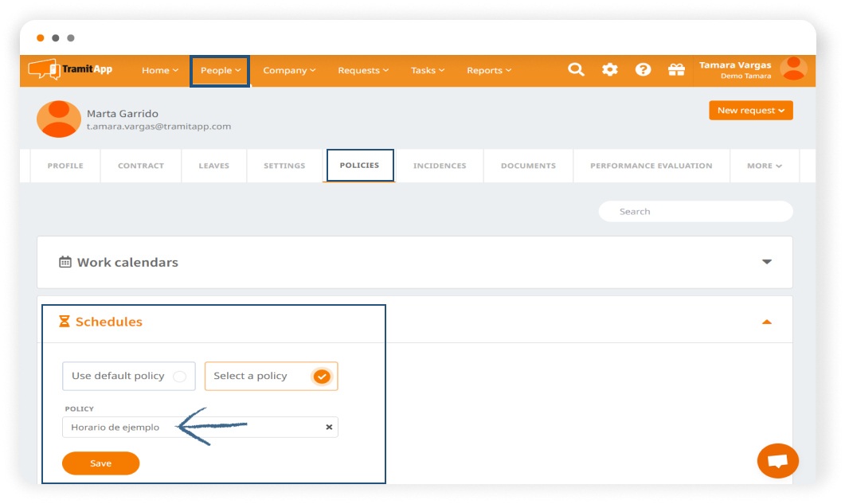The height and width of the screenshot is (504, 845).
Task: Open the New request dropdown
Action: coord(750,111)
